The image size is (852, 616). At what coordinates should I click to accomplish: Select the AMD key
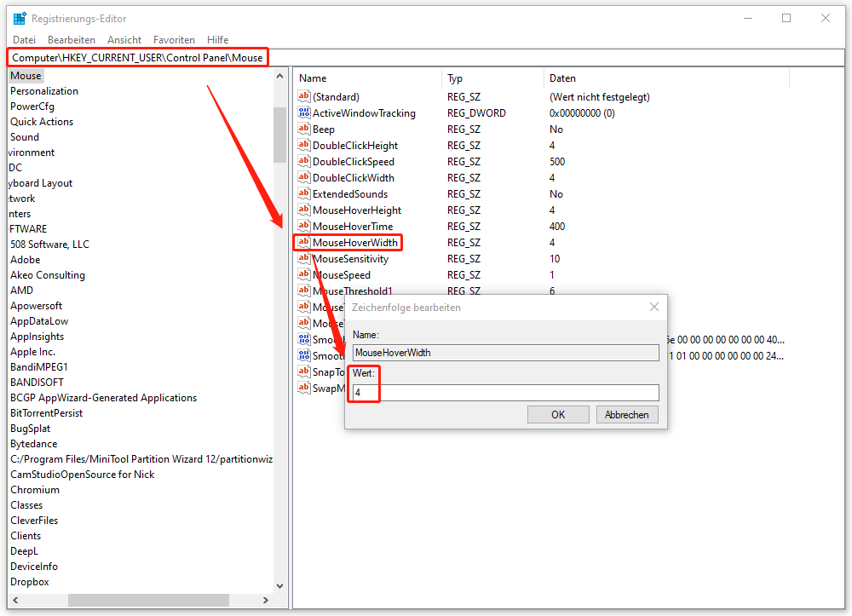pos(21,290)
